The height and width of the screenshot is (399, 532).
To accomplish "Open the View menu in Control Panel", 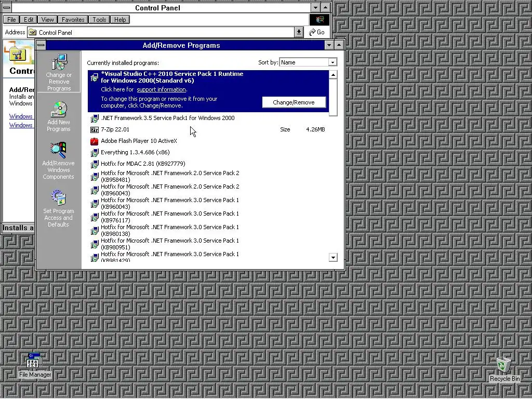I will pyautogui.click(x=47, y=20).
